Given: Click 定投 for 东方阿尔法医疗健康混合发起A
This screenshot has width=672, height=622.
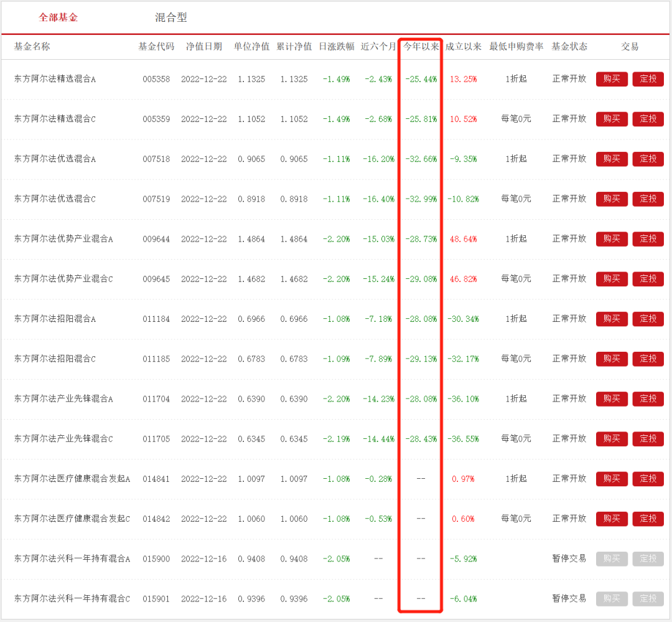Looking at the screenshot, I should [648, 479].
